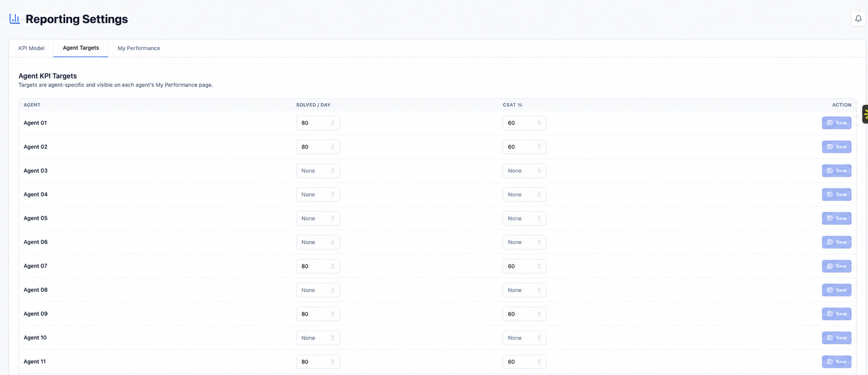Image resolution: width=868 pixels, height=375 pixels.
Task: Focus Agent 10 Solved / Day field
Action: tap(318, 338)
